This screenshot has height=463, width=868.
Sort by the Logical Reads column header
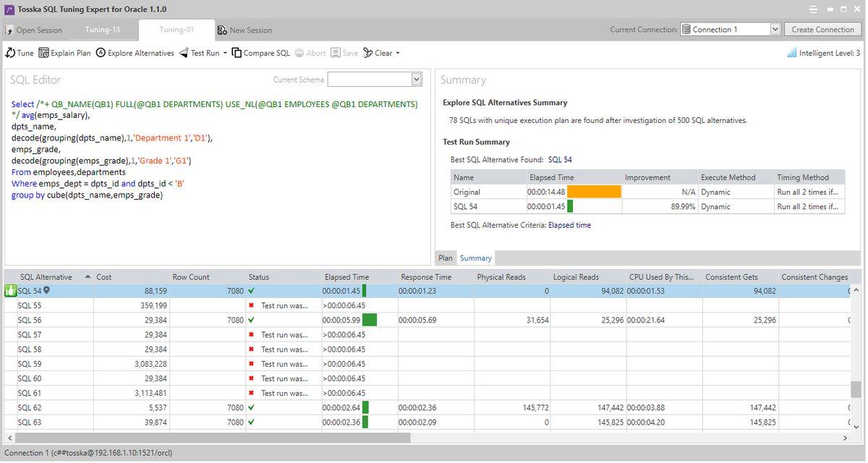click(x=588, y=277)
